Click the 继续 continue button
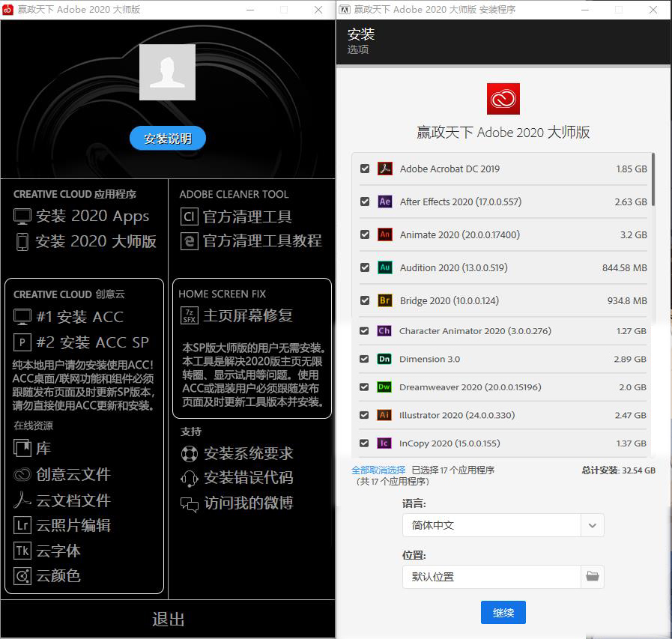672x639 pixels. click(x=503, y=613)
